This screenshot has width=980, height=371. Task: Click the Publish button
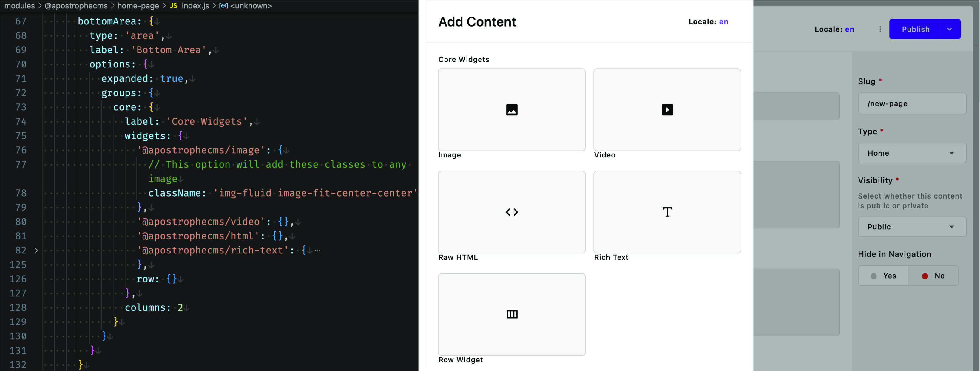click(916, 29)
